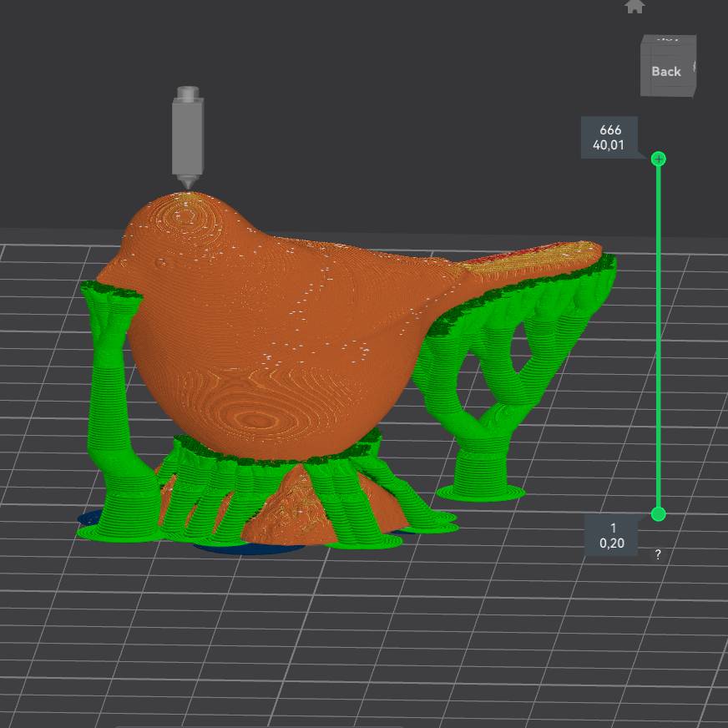Click the bottom layer label showing 1 and 0,20
Viewport: 728px width, 728px height.
pos(613,535)
